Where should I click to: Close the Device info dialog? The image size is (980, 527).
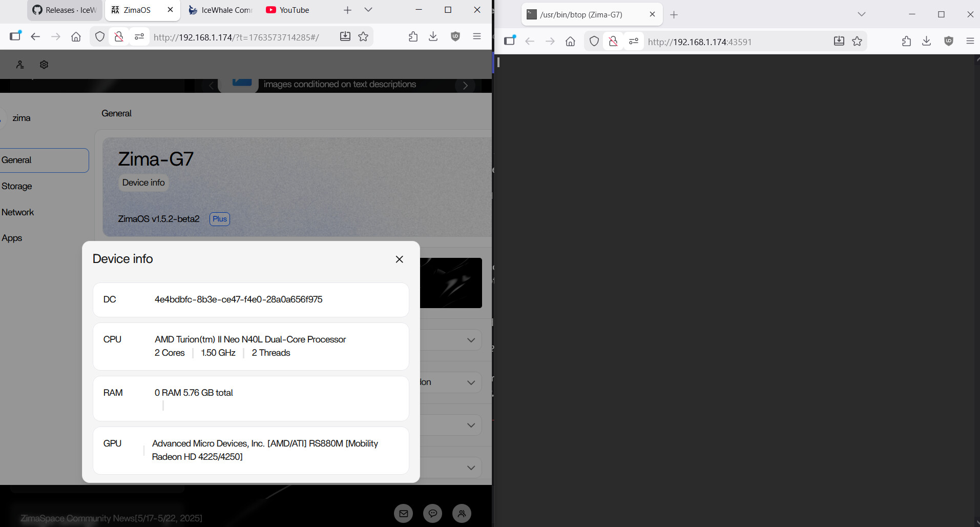coord(400,259)
